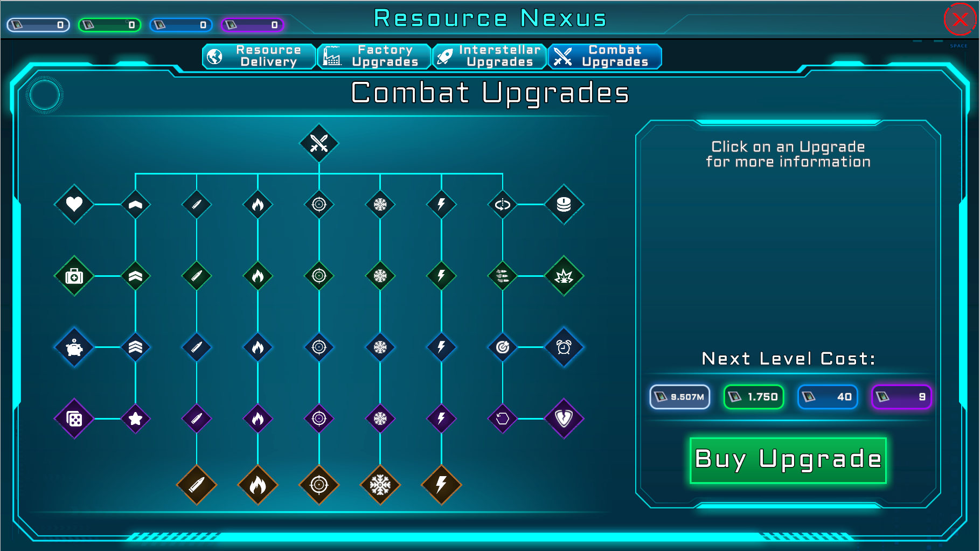
Task: Switch to Factory Upgrades tab
Action: point(374,56)
